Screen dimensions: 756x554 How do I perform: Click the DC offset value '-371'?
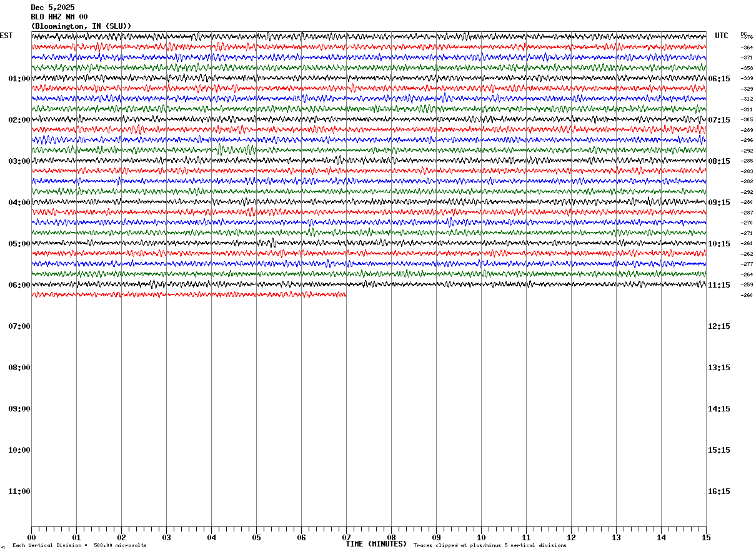coord(747,58)
